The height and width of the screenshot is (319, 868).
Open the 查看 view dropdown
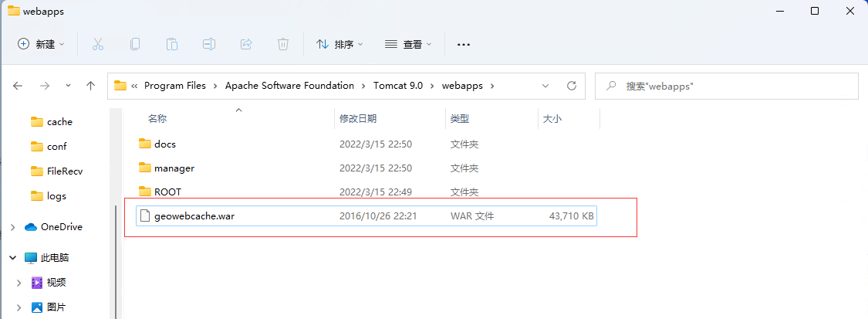point(408,44)
